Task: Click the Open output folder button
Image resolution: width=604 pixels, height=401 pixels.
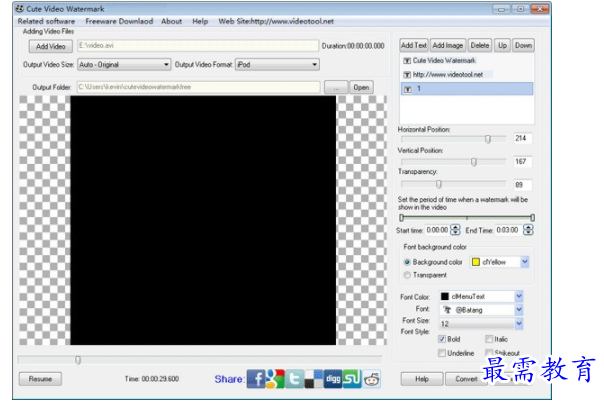Action: coord(361,87)
